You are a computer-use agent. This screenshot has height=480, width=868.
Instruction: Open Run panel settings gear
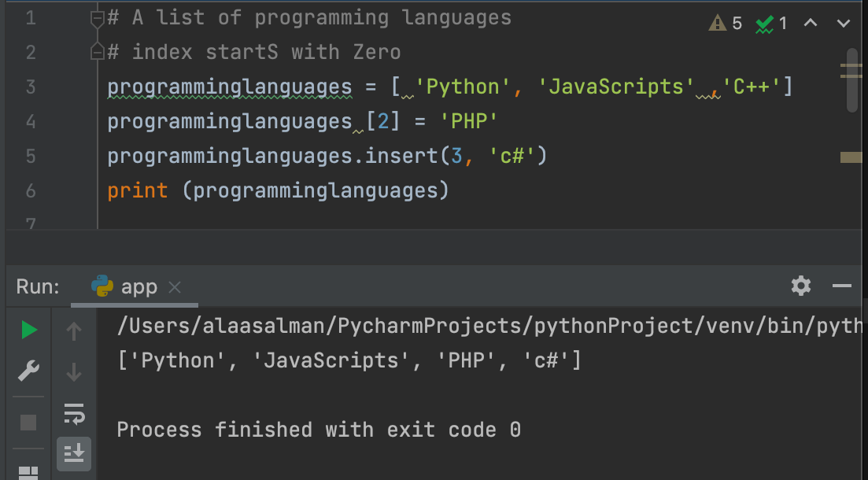coord(801,286)
